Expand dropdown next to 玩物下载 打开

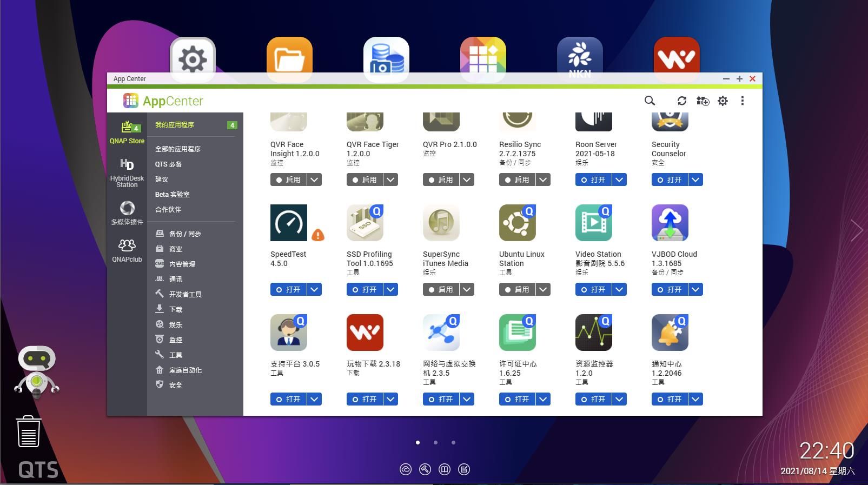click(x=390, y=399)
